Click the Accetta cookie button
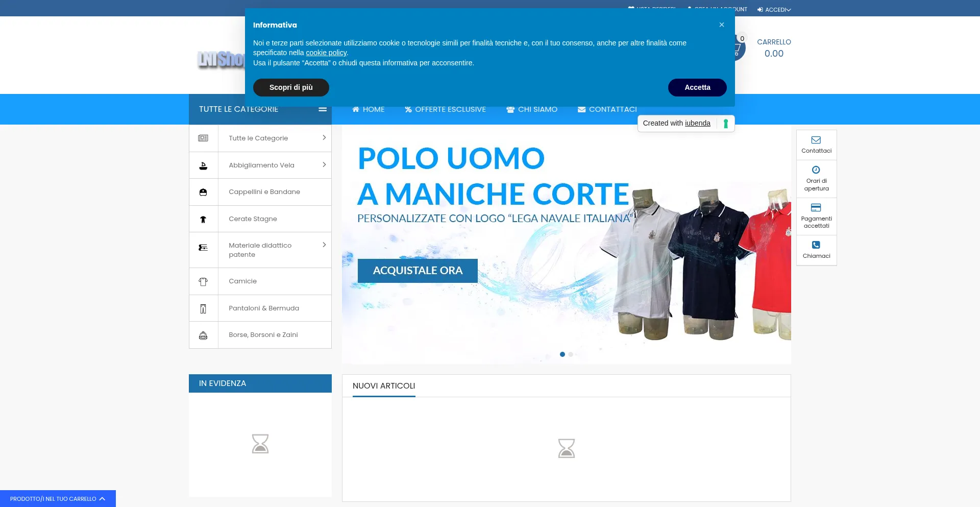The height and width of the screenshot is (507, 980). [x=697, y=87]
